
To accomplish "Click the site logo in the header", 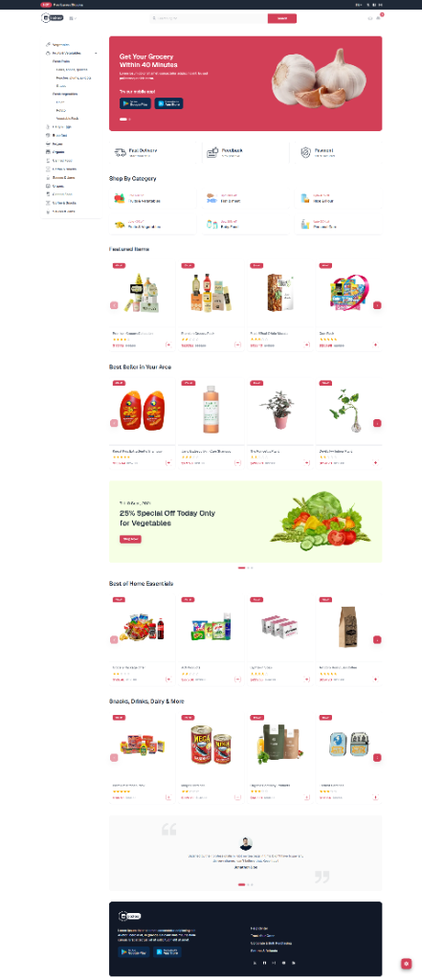I will (54, 18).
